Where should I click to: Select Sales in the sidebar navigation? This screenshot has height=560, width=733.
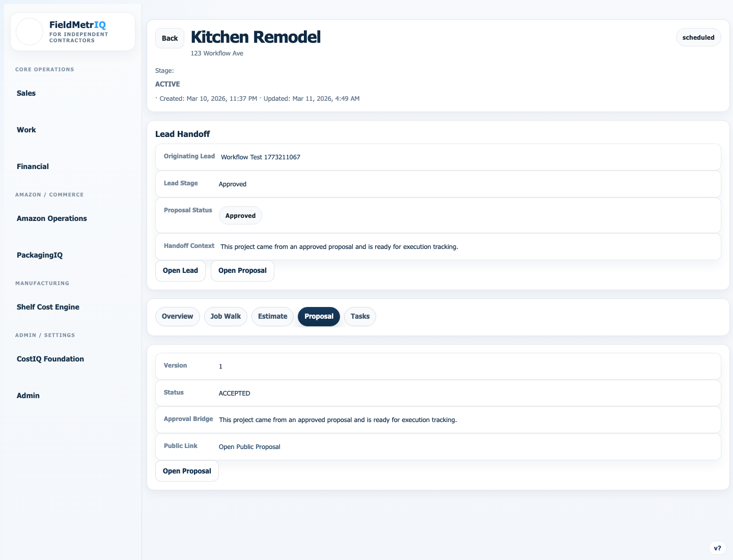point(26,93)
